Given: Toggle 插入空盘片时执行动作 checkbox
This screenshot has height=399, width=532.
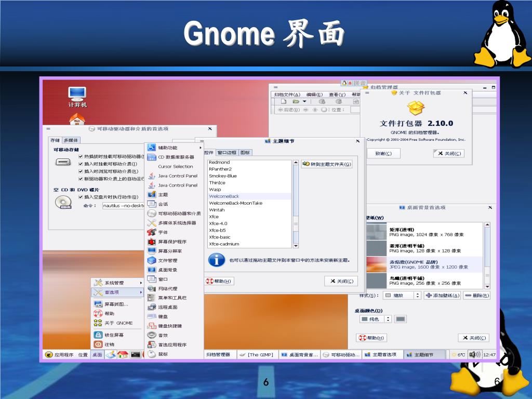Looking at the screenshot, I should (x=81, y=197).
